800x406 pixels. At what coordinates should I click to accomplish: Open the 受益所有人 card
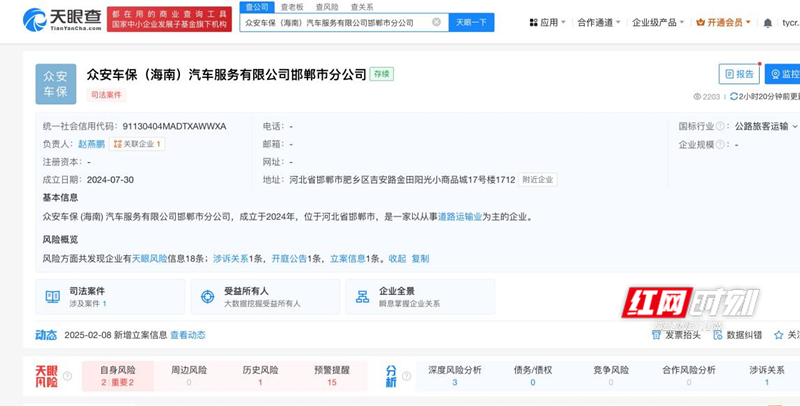click(265, 296)
